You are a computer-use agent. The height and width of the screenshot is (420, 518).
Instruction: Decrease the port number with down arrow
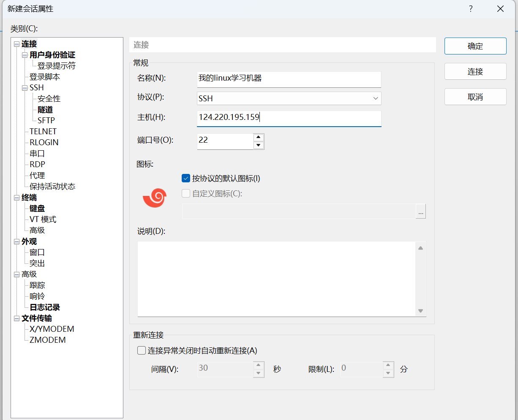coord(259,145)
